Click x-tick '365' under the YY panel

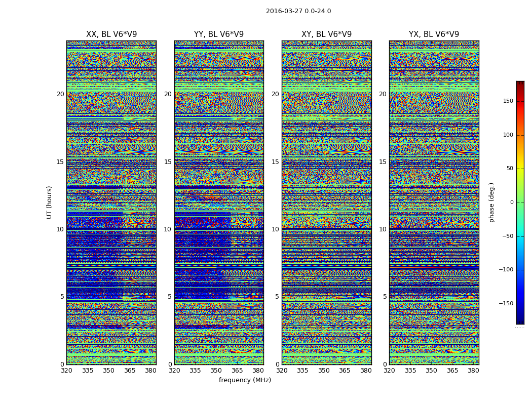(x=237, y=371)
